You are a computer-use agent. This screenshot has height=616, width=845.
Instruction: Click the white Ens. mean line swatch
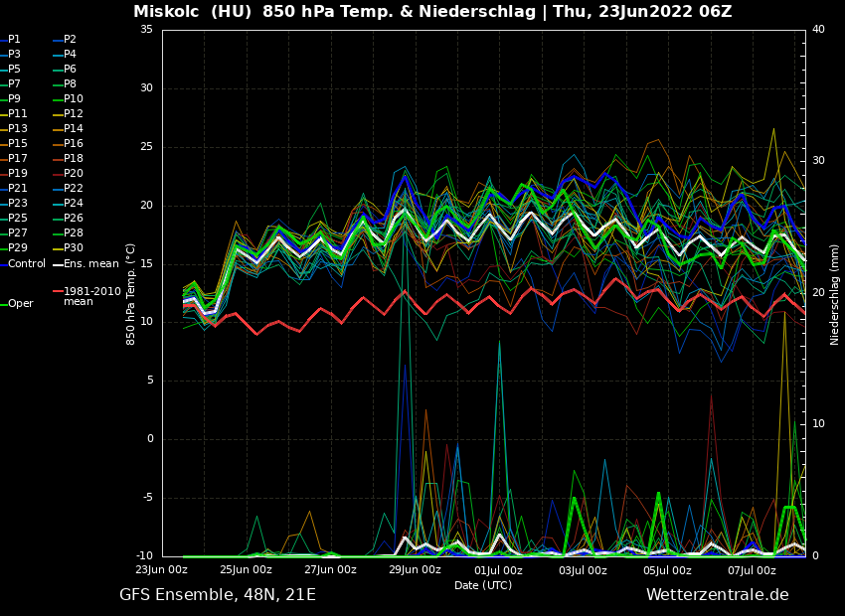[58, 264]
